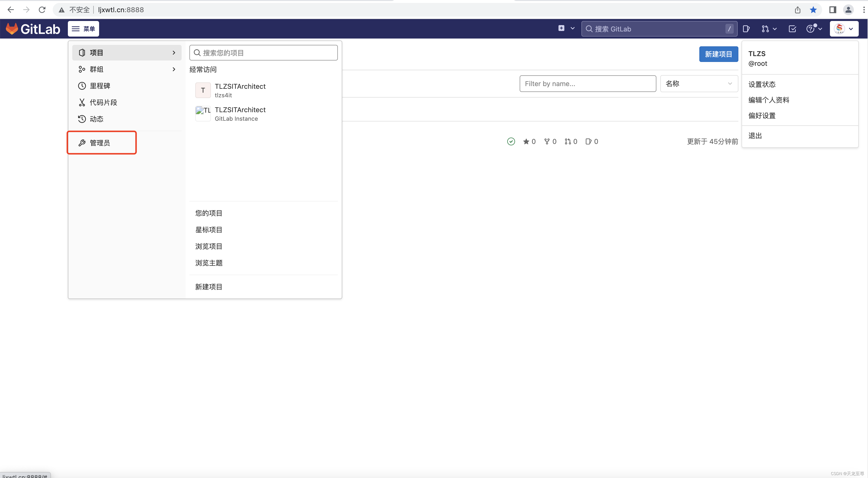Reload the page with refresh icon
This screenshot has height=478, width=868.
42,10
